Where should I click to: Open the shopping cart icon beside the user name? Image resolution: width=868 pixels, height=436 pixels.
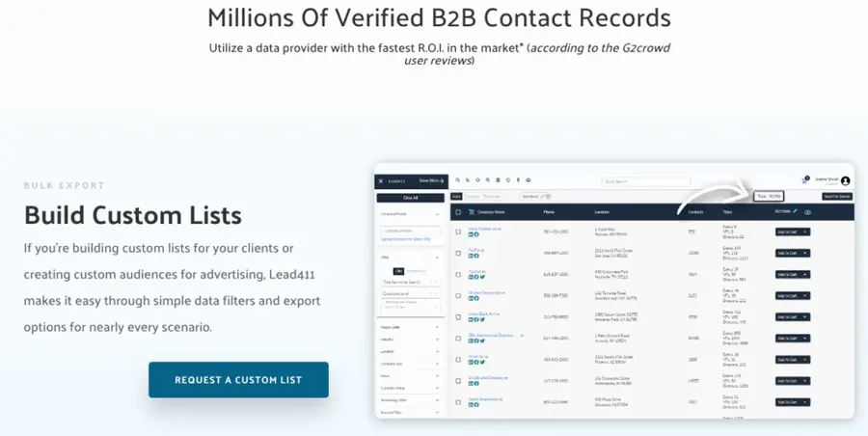click(804, 181)
